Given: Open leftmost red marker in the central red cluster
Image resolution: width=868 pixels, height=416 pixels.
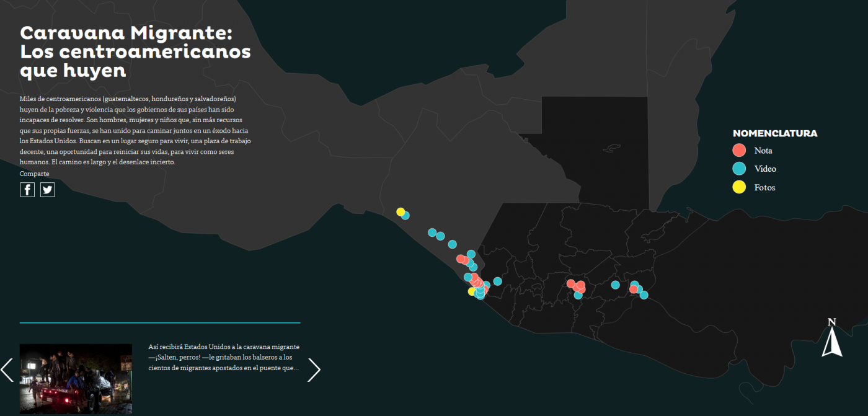Looking at the screenshot, I should (x=571, y=283).
